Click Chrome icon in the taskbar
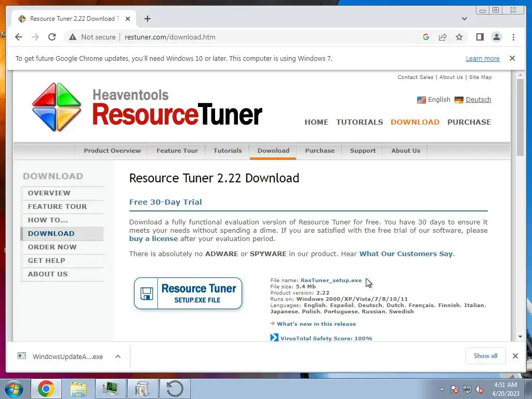This screenshot has height=399, width=532. [46, 389]
